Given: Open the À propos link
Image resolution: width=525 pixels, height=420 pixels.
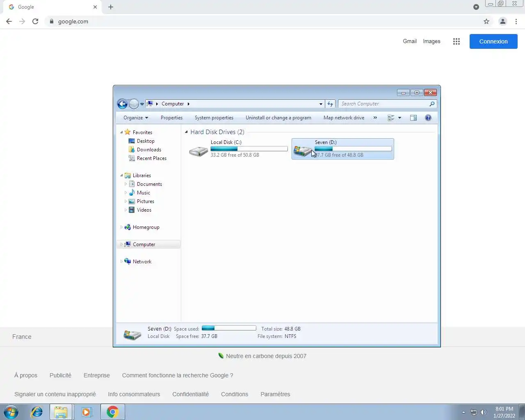Looking at the screenshot, I should [x=26, y=375].
